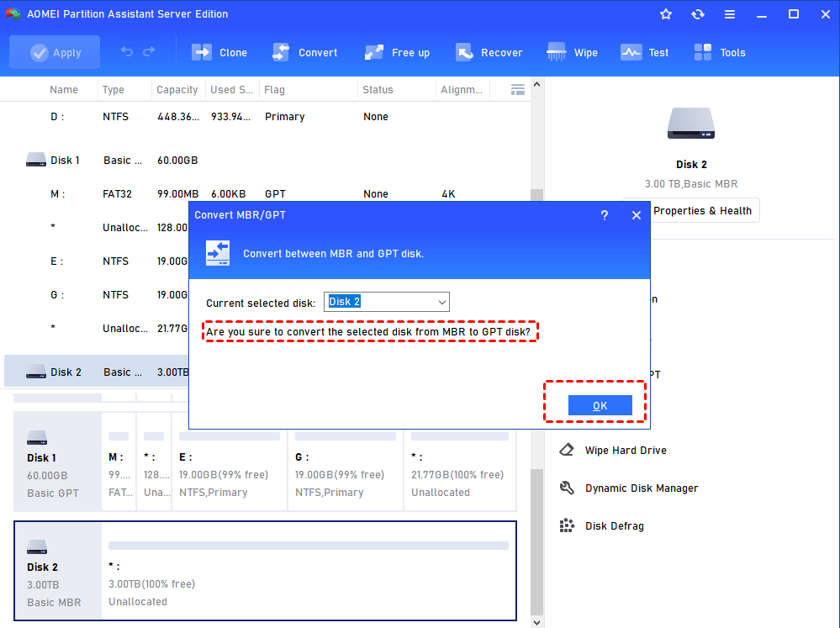Click the refresh icon in title bar

[698, 14]
